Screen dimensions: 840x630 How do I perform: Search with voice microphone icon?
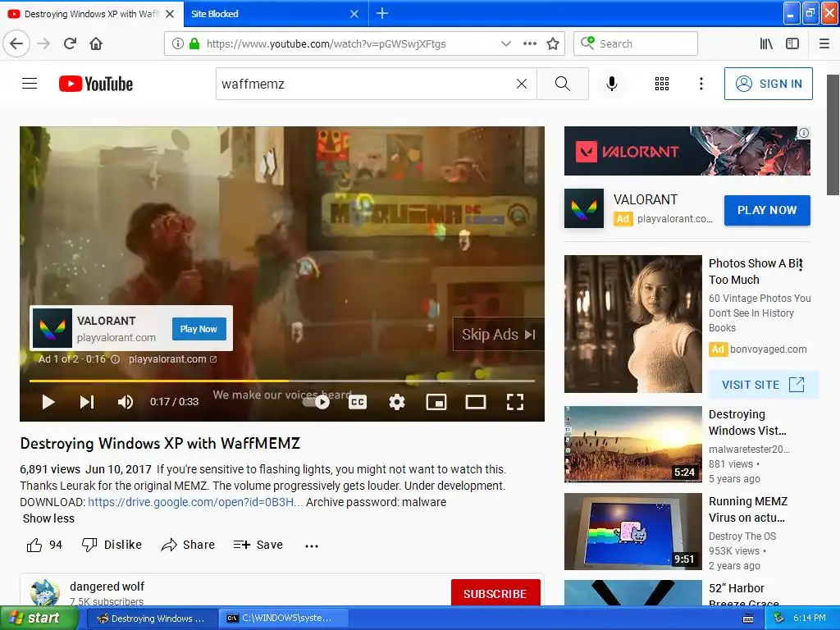612,84
